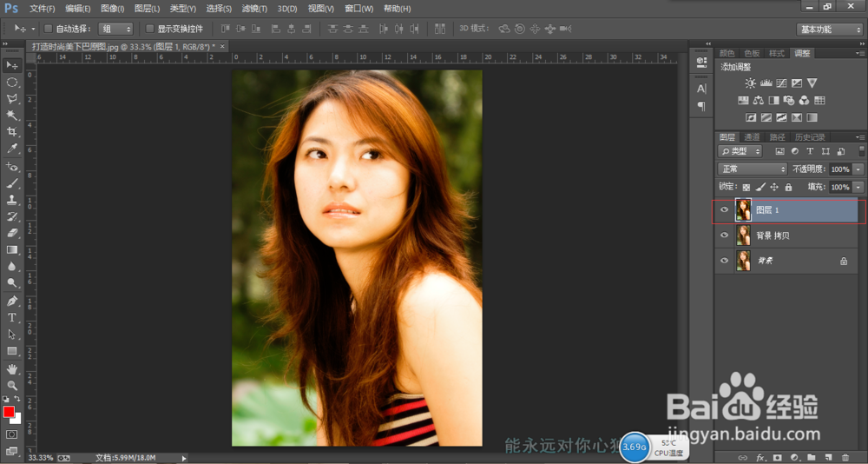This screenshot has width=868, height=464.
Task: Enable the 显示变换控件 checkbox
Action: tap(149, 29)
